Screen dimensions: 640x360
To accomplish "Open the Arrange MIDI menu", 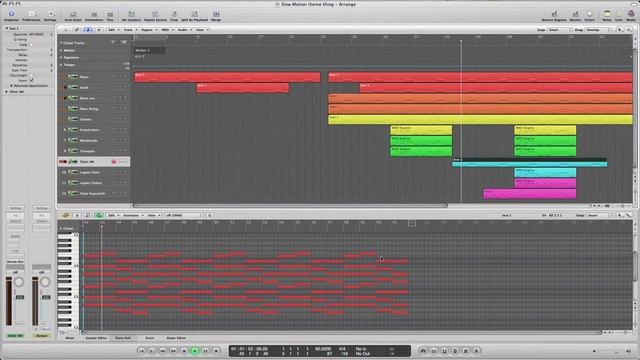I will click(167, 30).
